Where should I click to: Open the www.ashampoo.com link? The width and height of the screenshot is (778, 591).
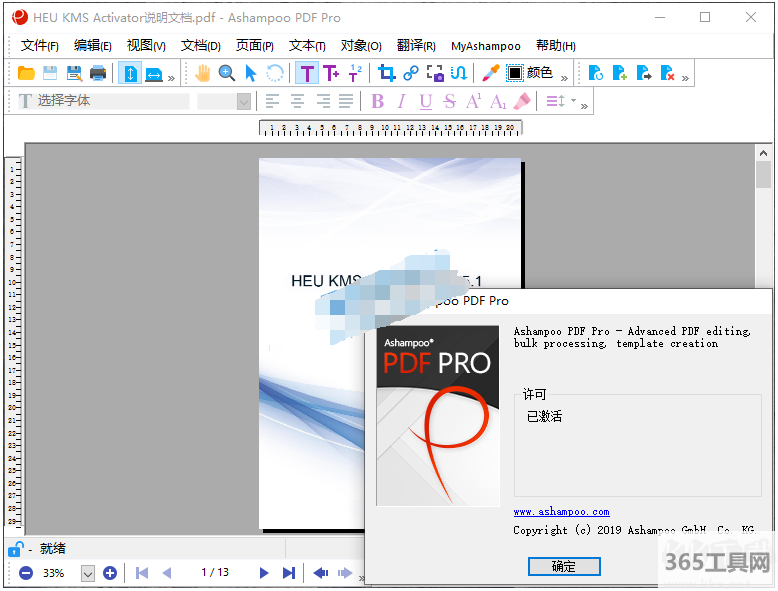pos(561,511)
